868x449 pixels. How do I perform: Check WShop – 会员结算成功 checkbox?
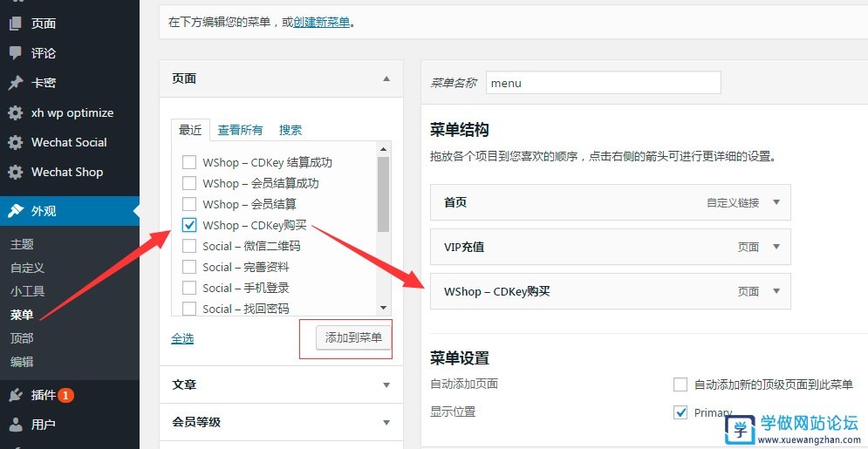pos(189,183)
